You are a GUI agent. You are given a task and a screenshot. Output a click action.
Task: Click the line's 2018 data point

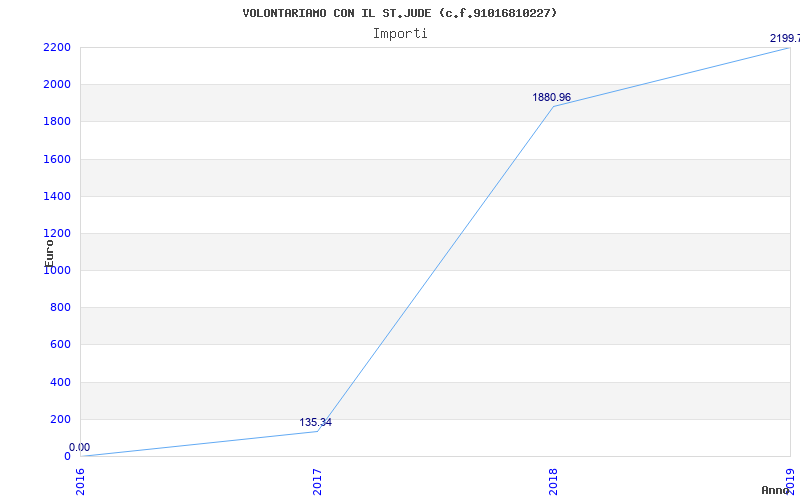tap(554, 107)
